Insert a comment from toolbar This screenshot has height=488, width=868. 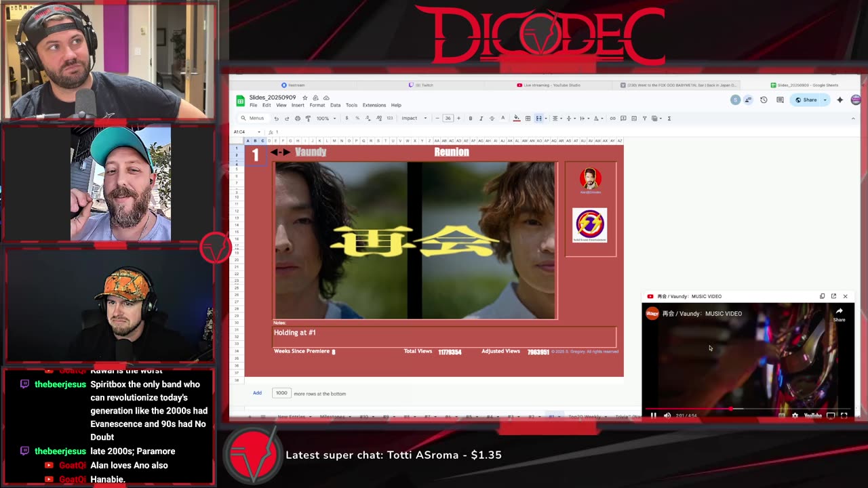click(623, 119)
